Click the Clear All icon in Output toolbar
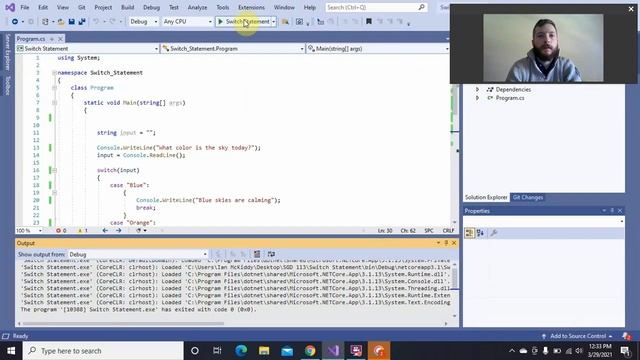The width and height of the screenshot is (640, 360). click(257, 254)
